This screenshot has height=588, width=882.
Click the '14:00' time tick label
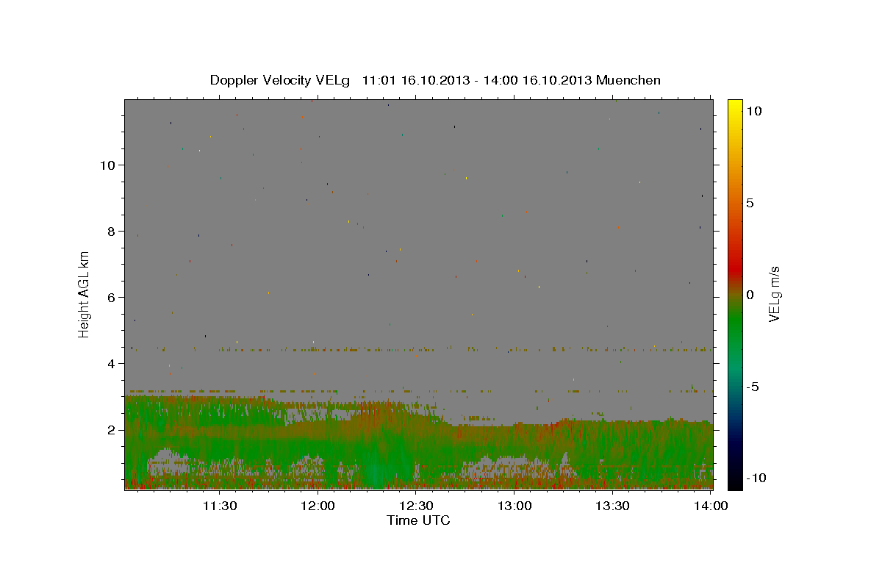click(711, 506)
